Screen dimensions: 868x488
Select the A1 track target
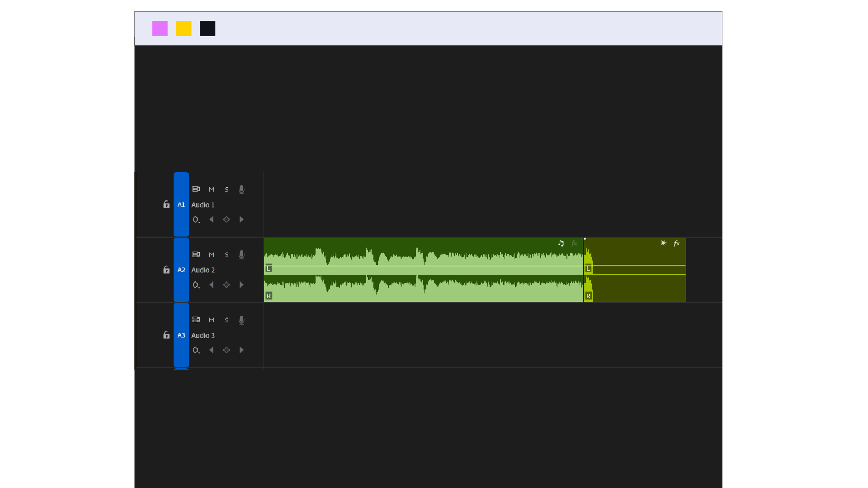(x=181, y=204)
